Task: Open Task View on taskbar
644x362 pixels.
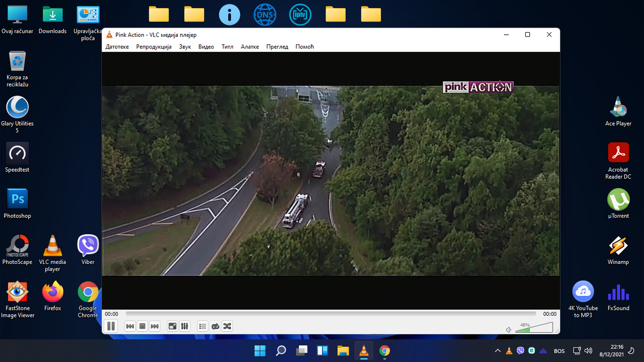Action: pos(301,351)
